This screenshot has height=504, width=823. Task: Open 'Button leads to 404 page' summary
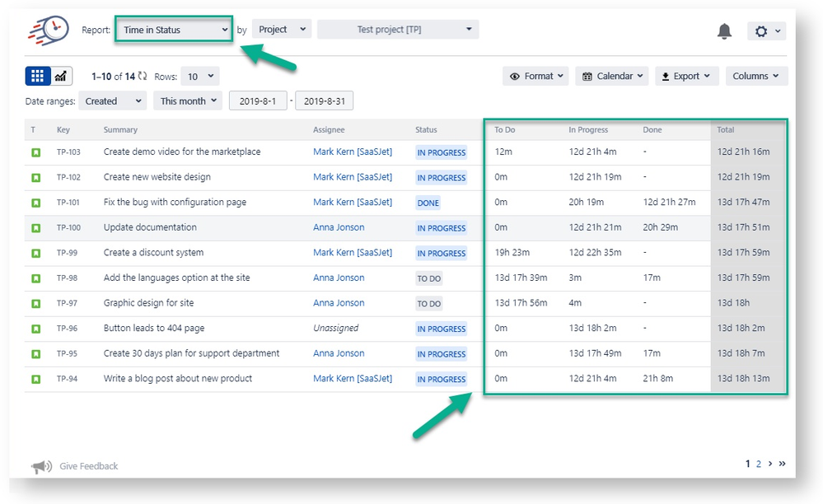(x=154, y=328)
